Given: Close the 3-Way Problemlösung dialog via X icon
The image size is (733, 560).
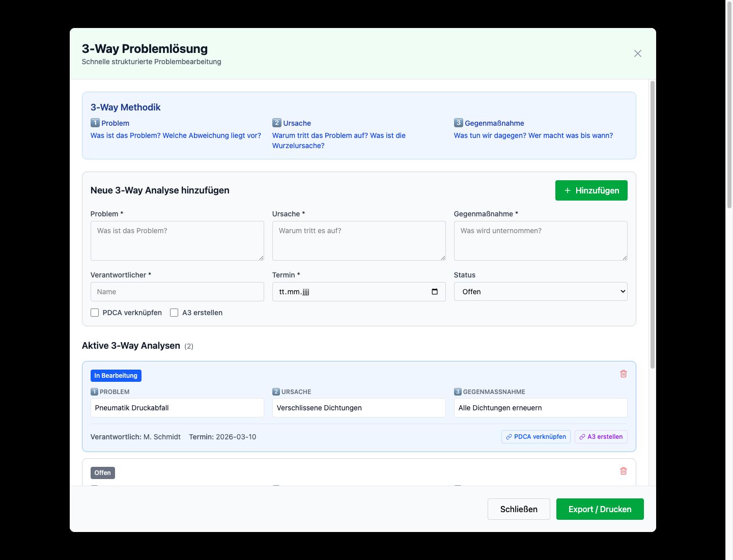Looking at the screenshot, I should 637,53.
